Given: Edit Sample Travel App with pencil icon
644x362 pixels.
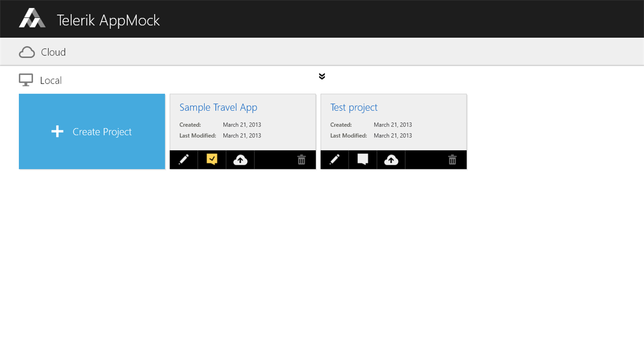Looking at the screenshot, I should [x=184, y=160].
